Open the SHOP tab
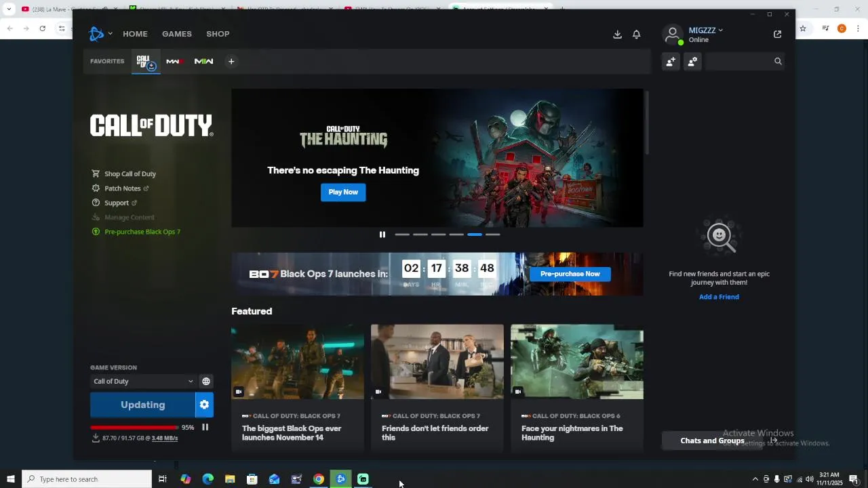868x488 pixels. click(218, 34)
